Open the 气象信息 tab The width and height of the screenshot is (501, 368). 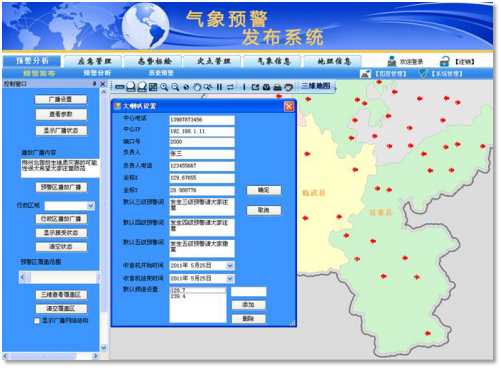[274, 61]
